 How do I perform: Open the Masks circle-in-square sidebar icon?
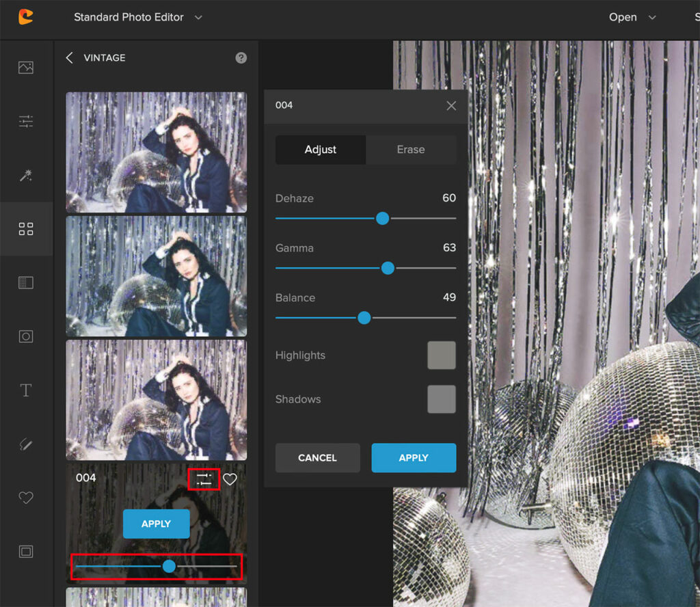(x=26, y=336)
